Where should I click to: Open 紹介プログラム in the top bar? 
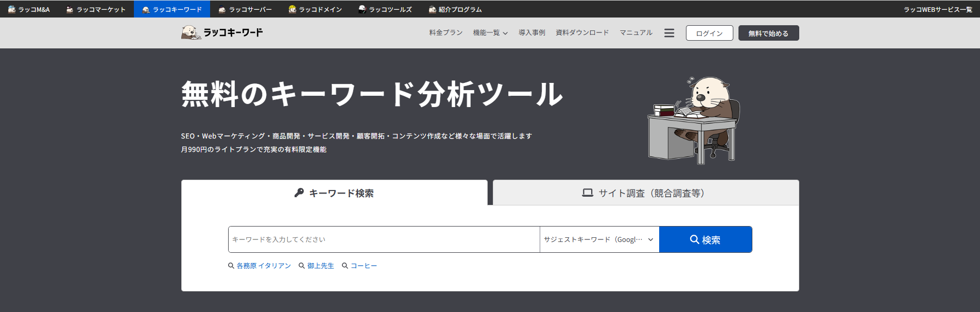point(455,9)
